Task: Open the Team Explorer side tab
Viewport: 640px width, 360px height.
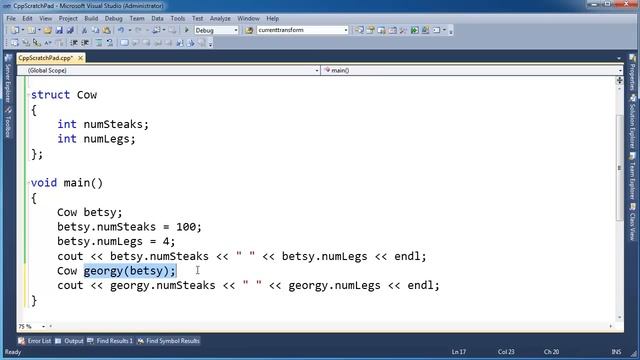Action: point(632,176)
